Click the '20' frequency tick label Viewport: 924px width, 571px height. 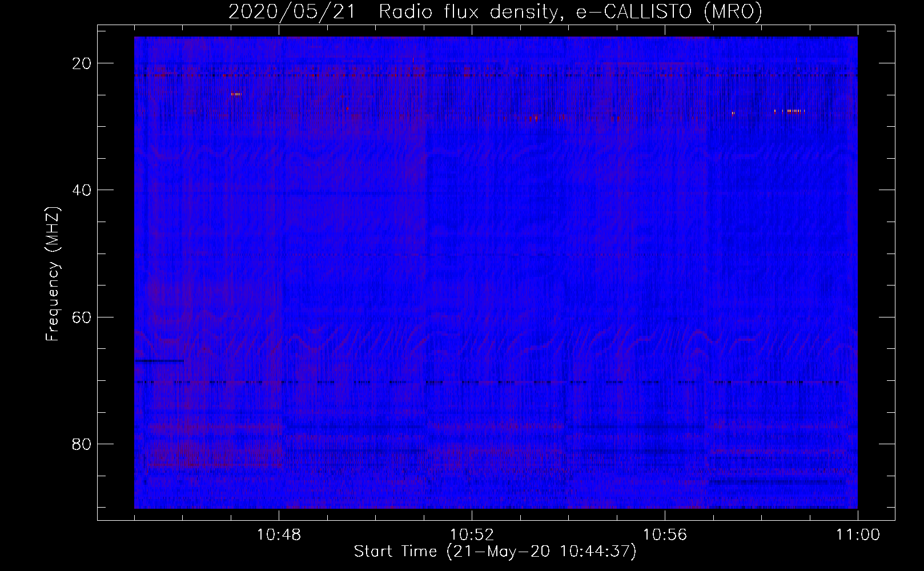pos(82,63)
